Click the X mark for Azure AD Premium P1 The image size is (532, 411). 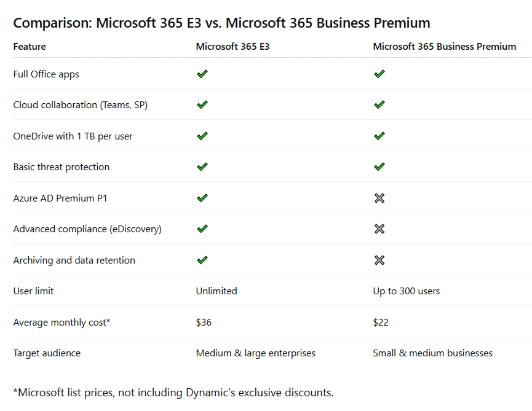tap(379, 198)
